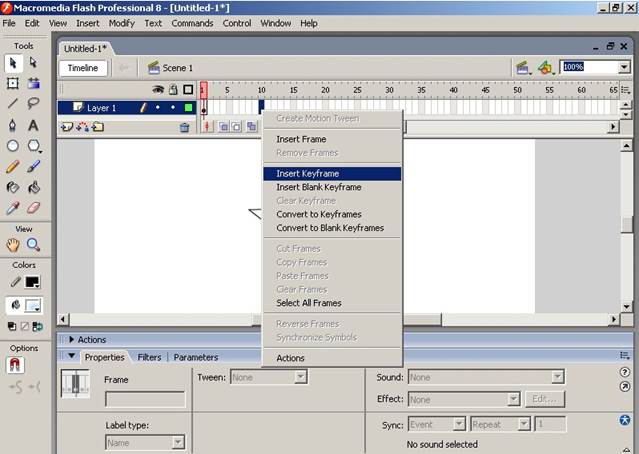Viewport: 639px width, 454px height.
Task: Click the Insert Layer Folder icon
Action: (97, 128)
